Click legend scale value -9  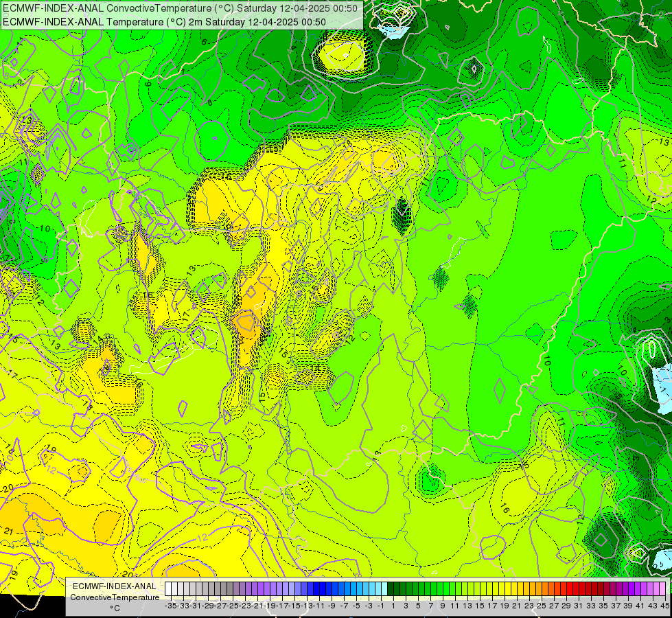pos(332,606)
